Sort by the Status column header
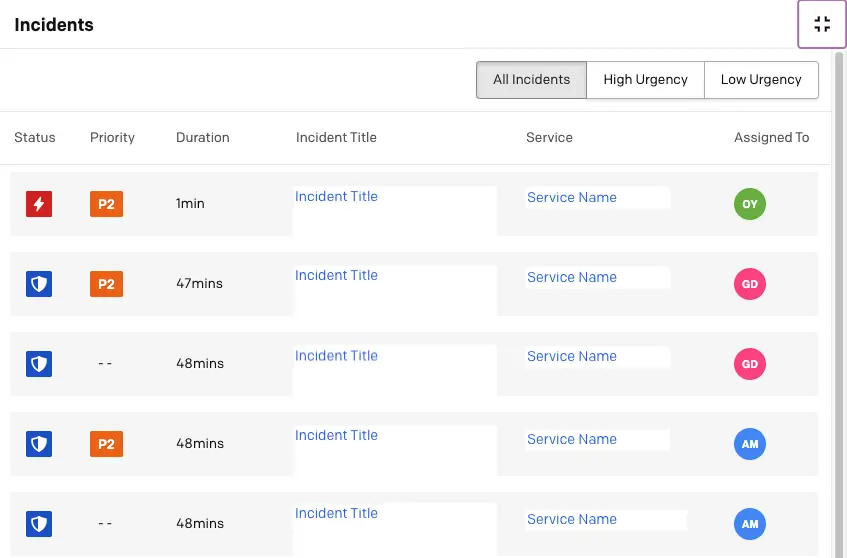The image size is (847, 558). click(x=35, y=137)
